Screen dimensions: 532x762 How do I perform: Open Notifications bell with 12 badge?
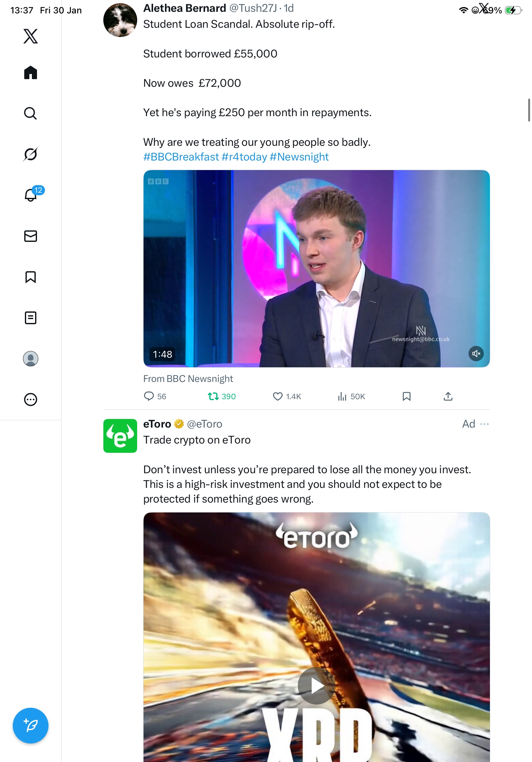point(31,195)
